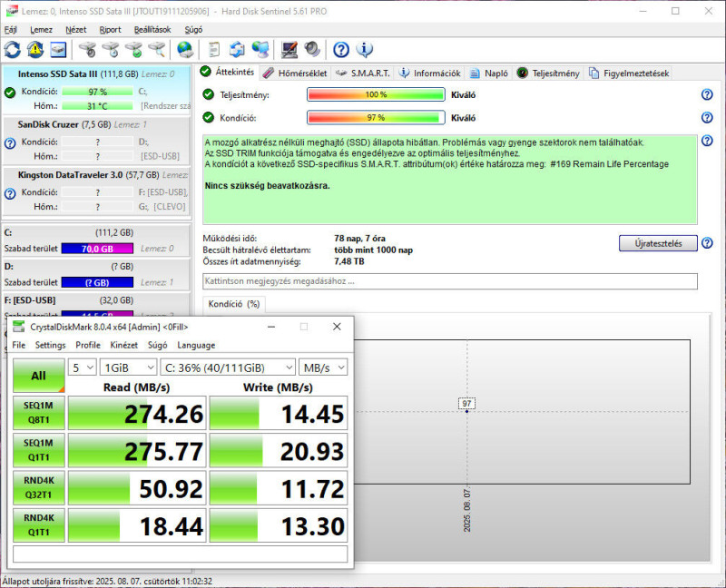Click the disk with magnifier surface test icon
The image size is (726, 588).
(x=156, y=49)
